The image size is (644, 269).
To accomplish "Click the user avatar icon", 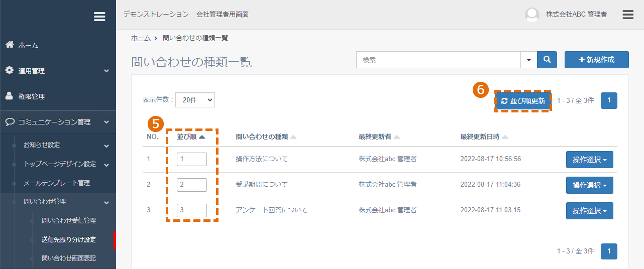I will pyautogui.click(x=532, y=15).
